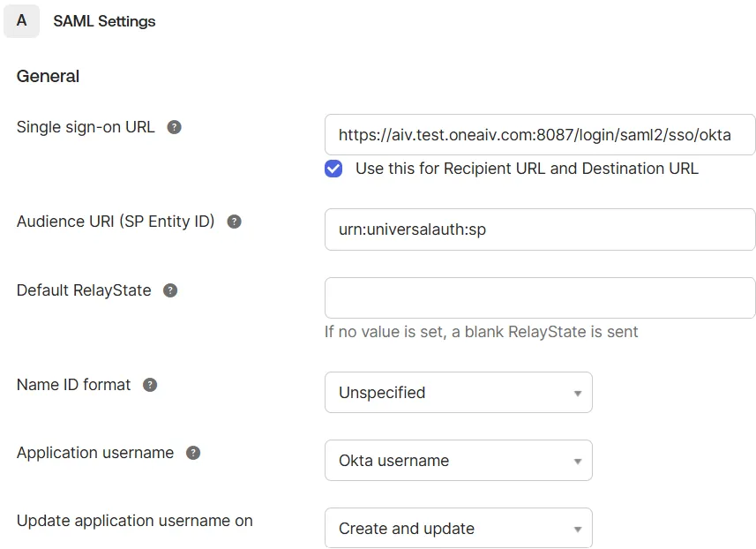Click into Audience URI input field

pyautogui.click(x=540, y=229)
